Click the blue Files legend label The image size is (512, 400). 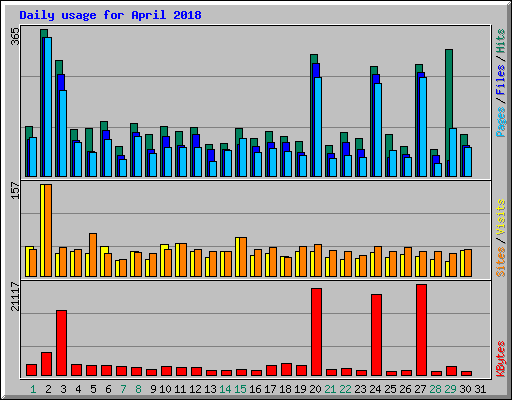click(x=501, y=80)
